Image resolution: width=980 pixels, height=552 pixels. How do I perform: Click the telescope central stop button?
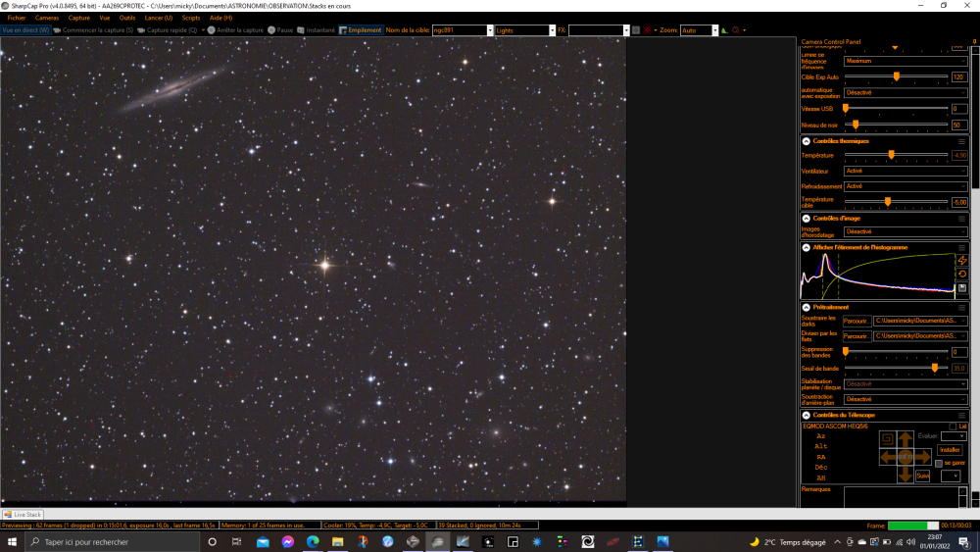pos(905,457)
